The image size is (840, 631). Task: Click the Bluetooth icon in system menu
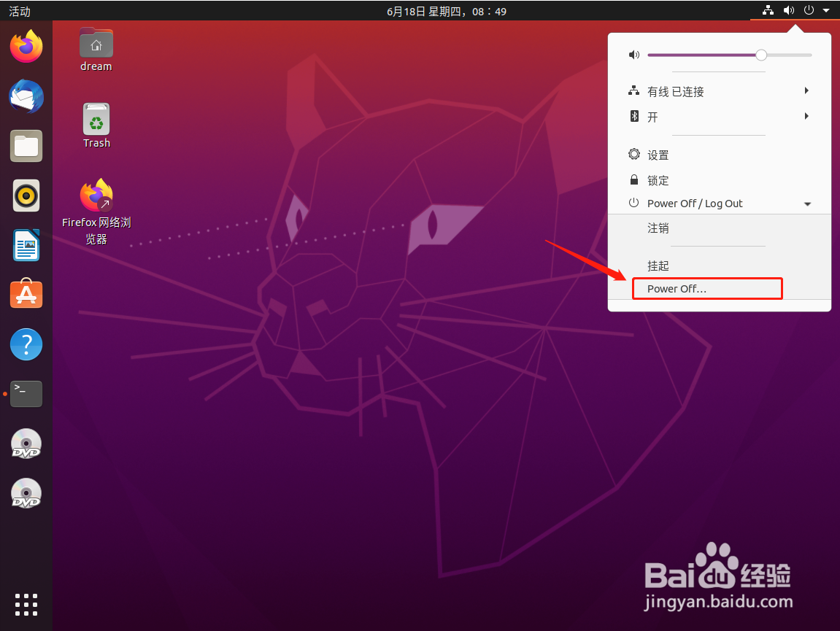click(634, 116)
